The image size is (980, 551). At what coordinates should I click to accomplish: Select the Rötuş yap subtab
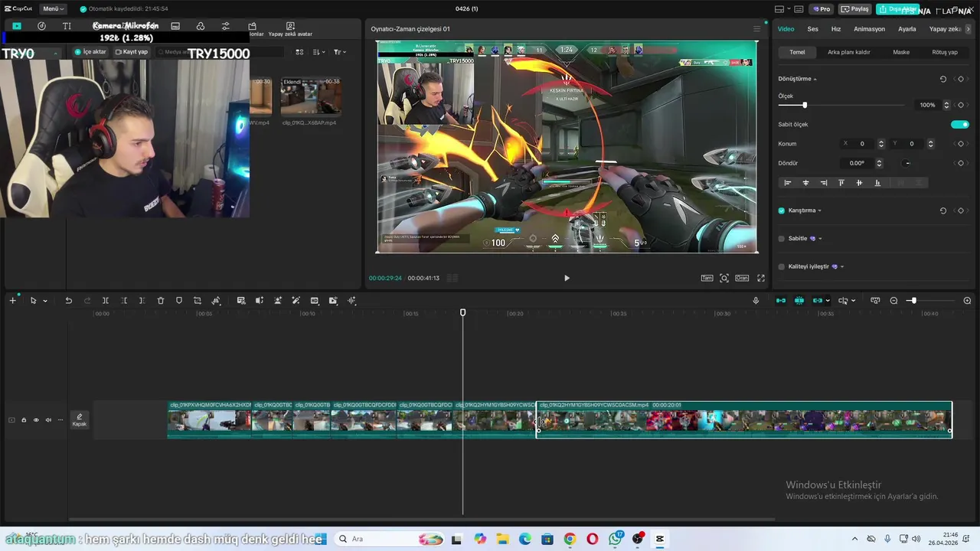(x=945, y=52)
